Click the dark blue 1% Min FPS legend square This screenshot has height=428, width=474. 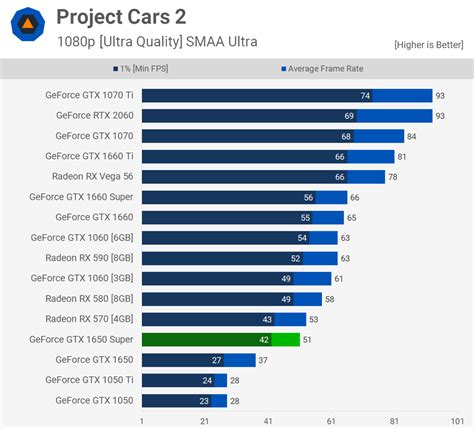(x=116, y=69)
